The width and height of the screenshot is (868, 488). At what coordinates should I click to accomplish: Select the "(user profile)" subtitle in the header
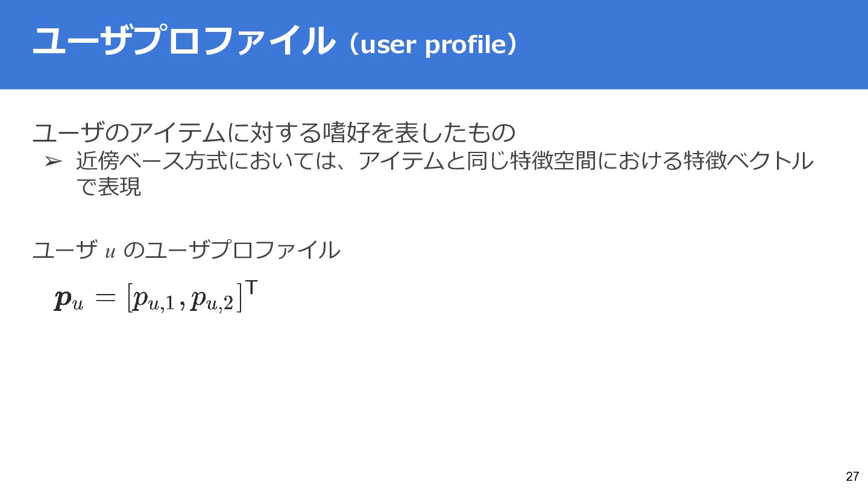(x=432, y=45)
